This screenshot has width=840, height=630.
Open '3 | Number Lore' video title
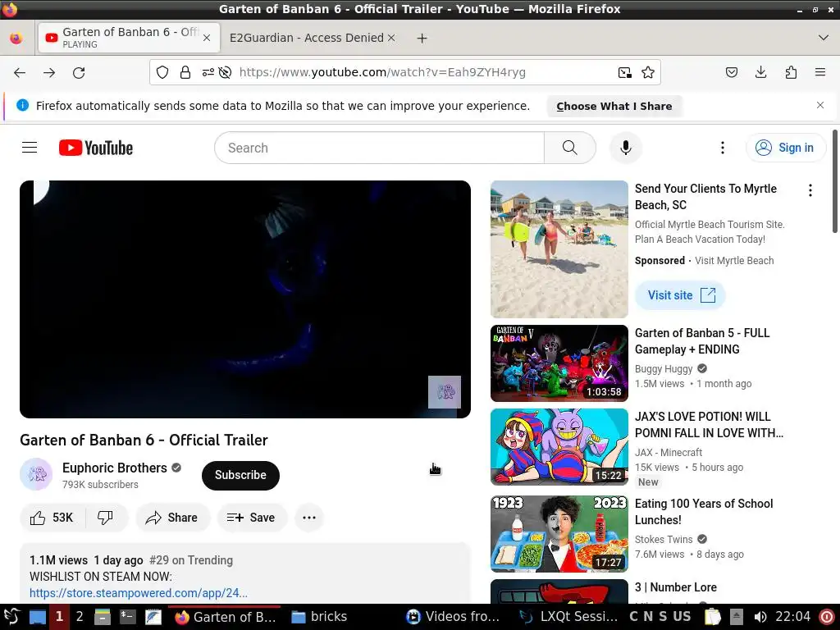coord(676,587)
